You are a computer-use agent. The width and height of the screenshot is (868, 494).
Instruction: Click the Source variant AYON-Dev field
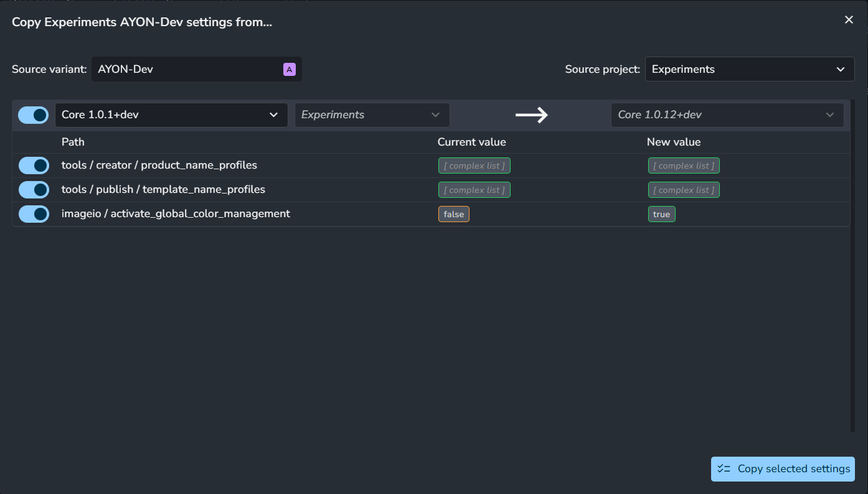click(187, 69)
